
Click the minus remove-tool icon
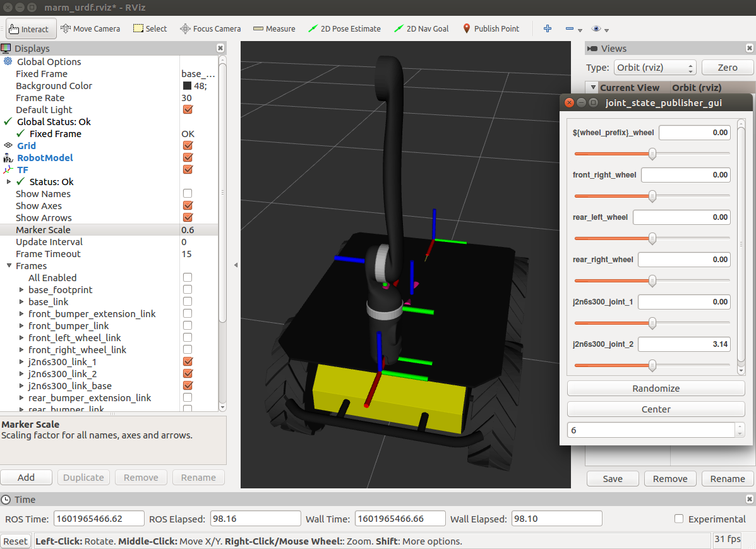570,29
